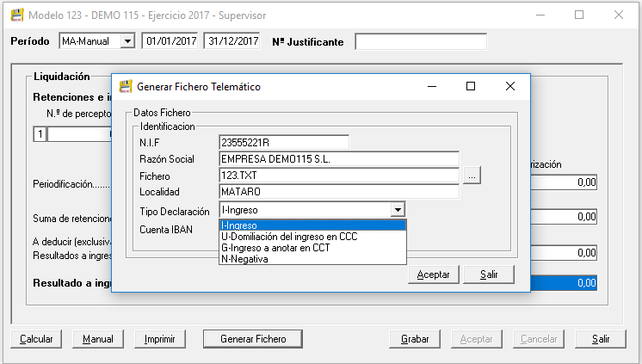Click the Nº Justificante input field
Viewport: 642px width, 364px height.
(421, 42)
